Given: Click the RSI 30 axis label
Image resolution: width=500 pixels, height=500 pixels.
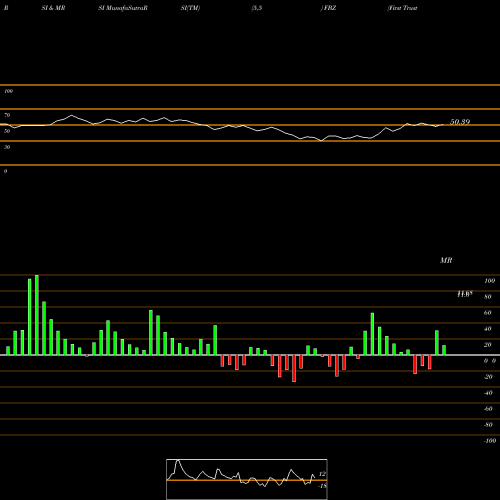Looking at the screenshot, I should click(x=7, y=147).
